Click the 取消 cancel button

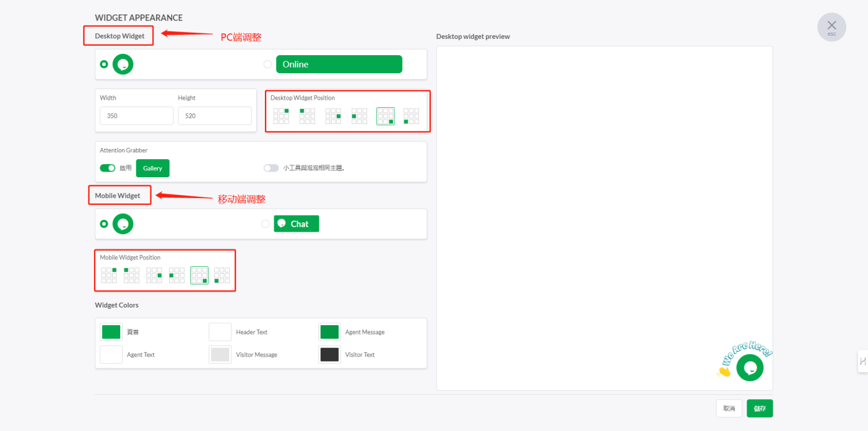[x=729, y=408]
